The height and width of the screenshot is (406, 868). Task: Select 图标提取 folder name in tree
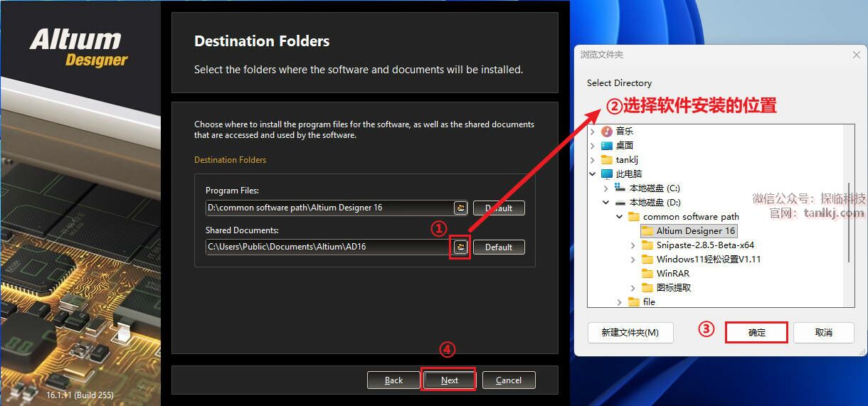(674, 288)
